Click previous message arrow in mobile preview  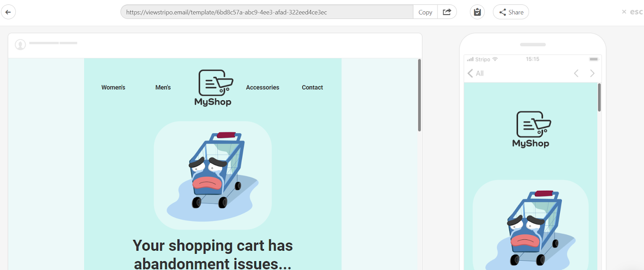tap(576, 73)
